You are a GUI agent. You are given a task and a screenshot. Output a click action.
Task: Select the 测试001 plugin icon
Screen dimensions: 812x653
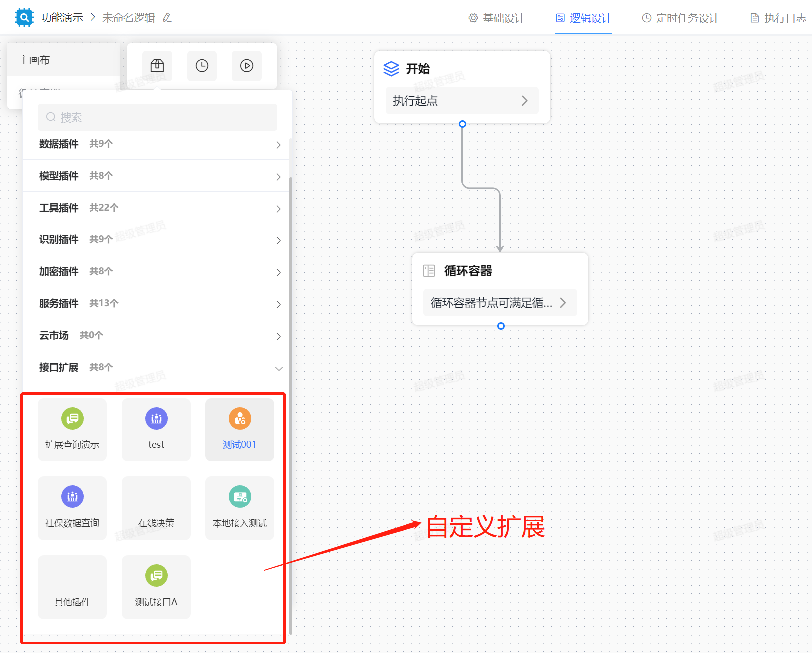click(240, 418)
